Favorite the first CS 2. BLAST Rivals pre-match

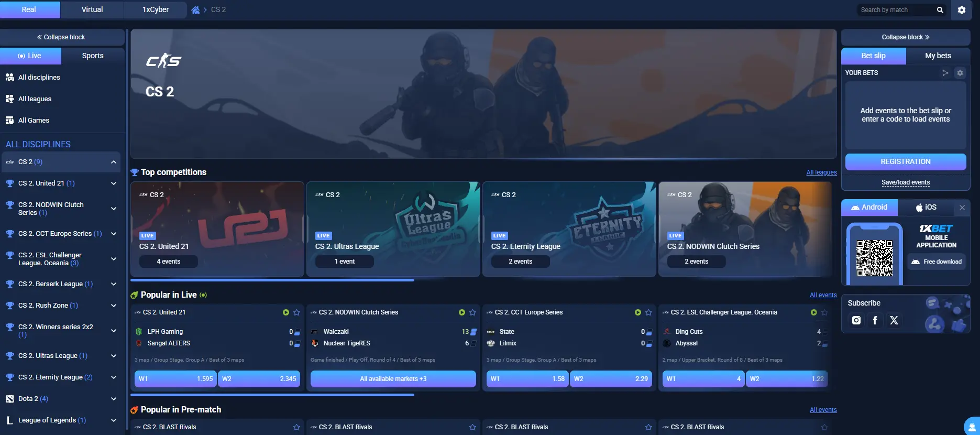coord(296,427)
